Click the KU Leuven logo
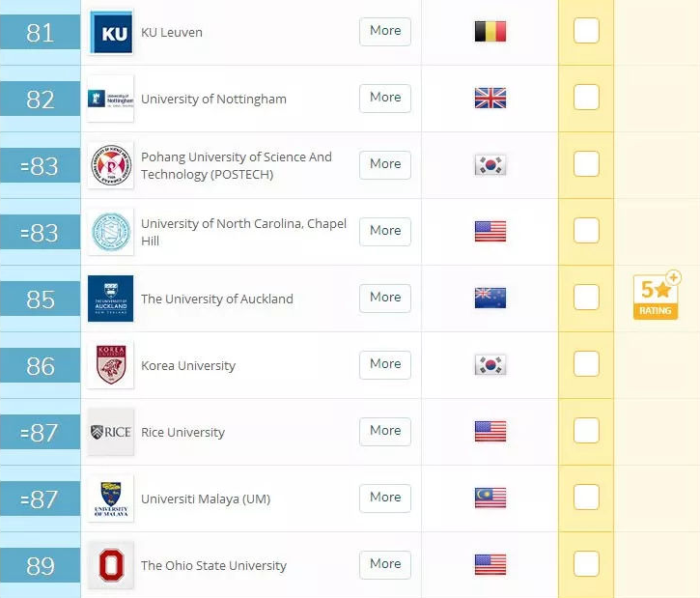 tap(111, 32)
